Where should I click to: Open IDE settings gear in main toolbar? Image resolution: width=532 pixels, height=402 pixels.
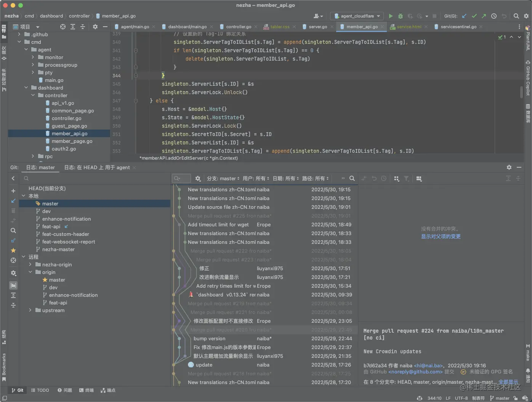point(526,16)
